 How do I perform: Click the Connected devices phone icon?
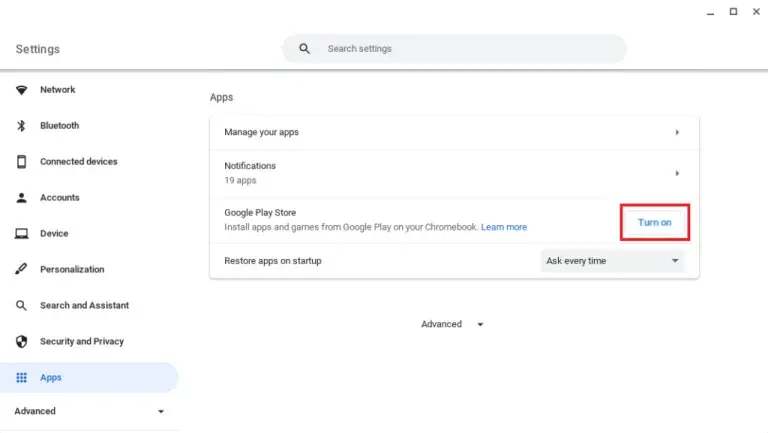21,162
